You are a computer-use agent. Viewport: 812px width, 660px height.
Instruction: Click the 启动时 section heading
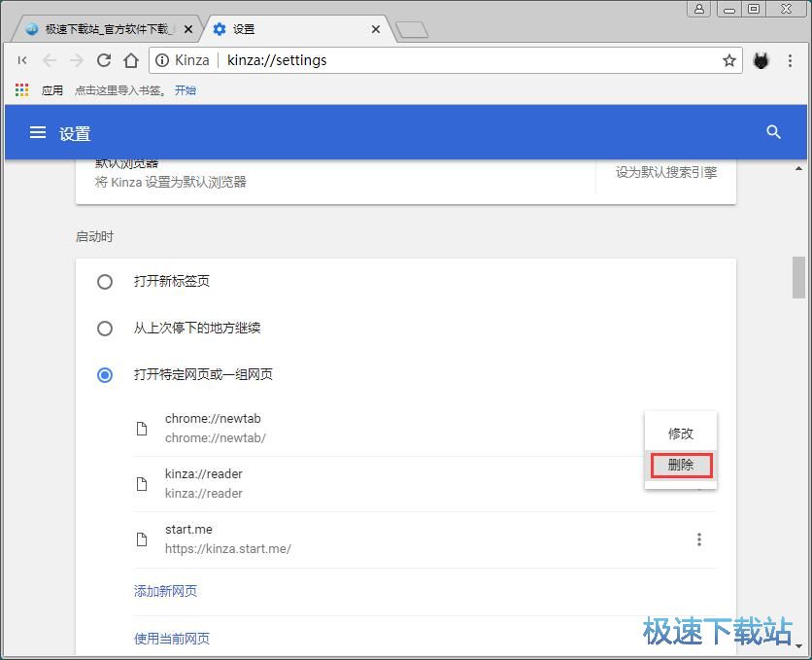[x=94, y=237]
